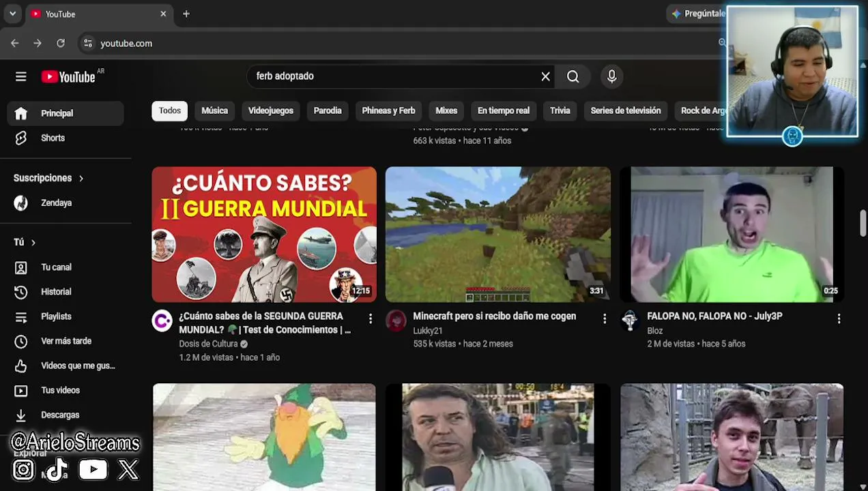Open Bloz channel avatar
This screenshot has height=491, width=868.
point(630,321)
